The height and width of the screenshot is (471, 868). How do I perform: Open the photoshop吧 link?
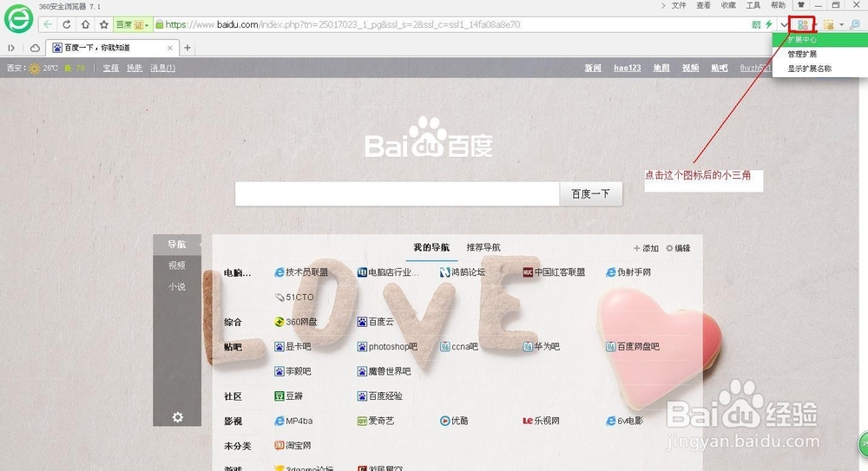tap(387, 347)
